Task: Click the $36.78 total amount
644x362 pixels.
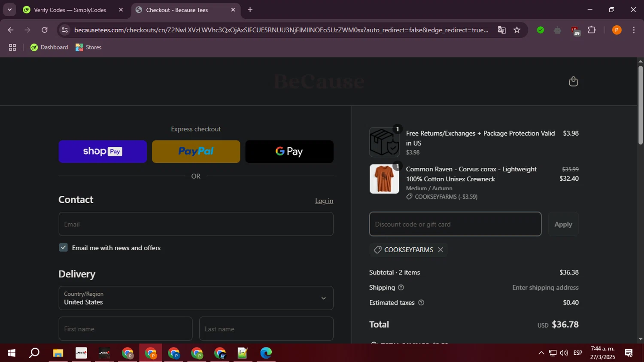Action: point(565,325)
